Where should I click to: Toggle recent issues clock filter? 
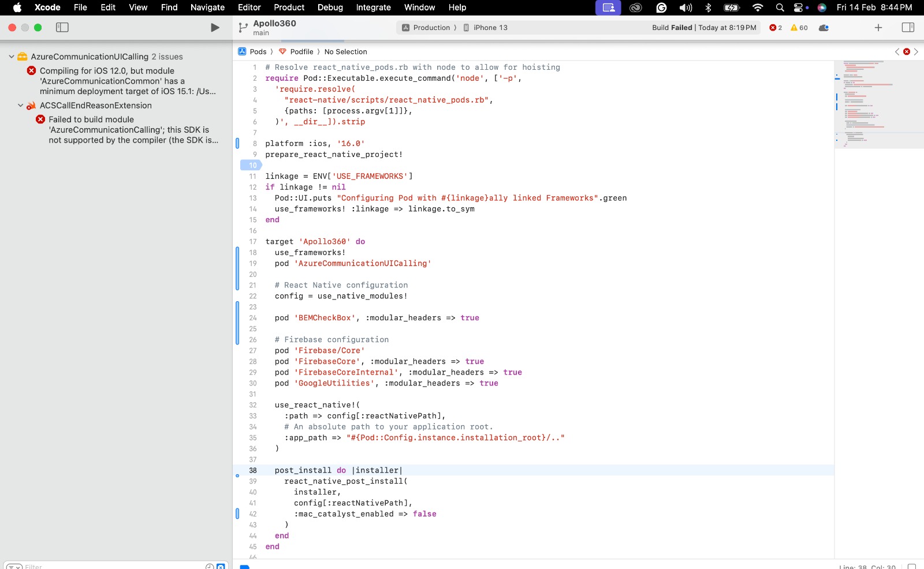click(x=210, y=567)
